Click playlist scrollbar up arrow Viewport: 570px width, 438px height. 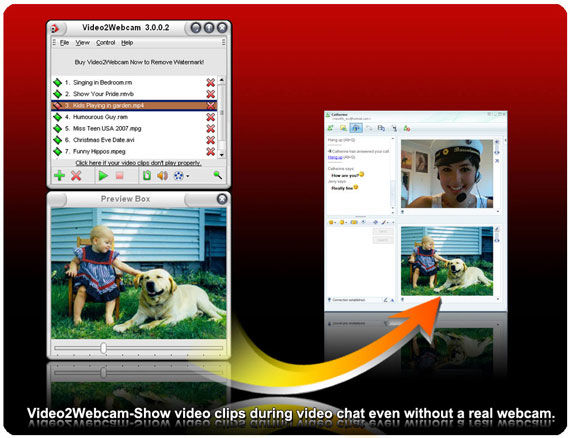pos(221,80)
